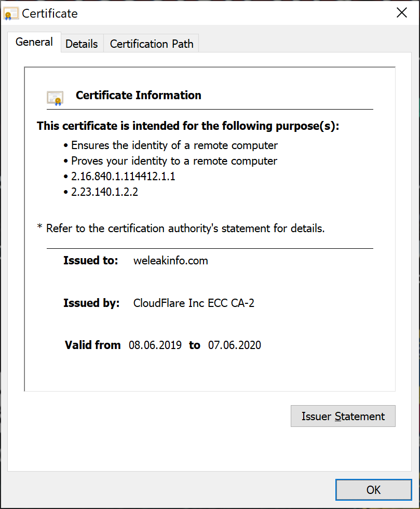Click the expiry date 07.06.2020
Image resolution: width=420 pixels, height=509 pixels.
(x=235, y=345)
